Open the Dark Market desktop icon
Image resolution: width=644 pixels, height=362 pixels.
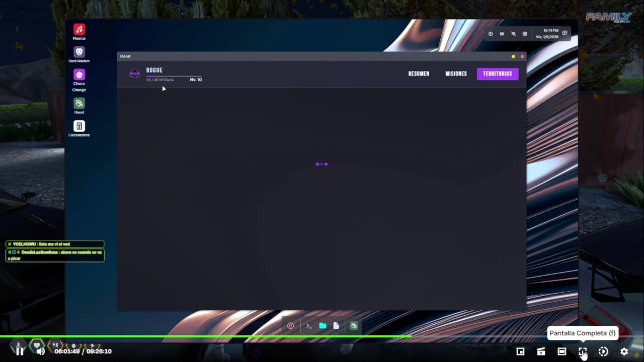click(x=79, y=52)
